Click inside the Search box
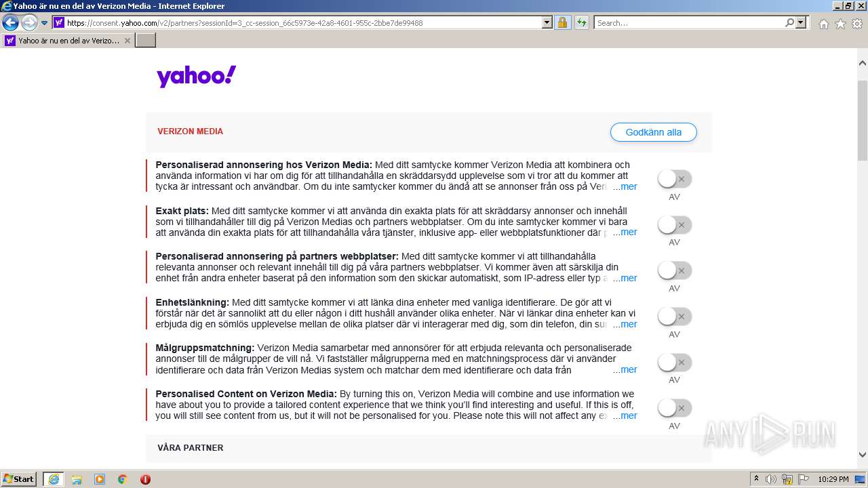The width and height of the screenshot is (868, 488). tap(688, 22)
